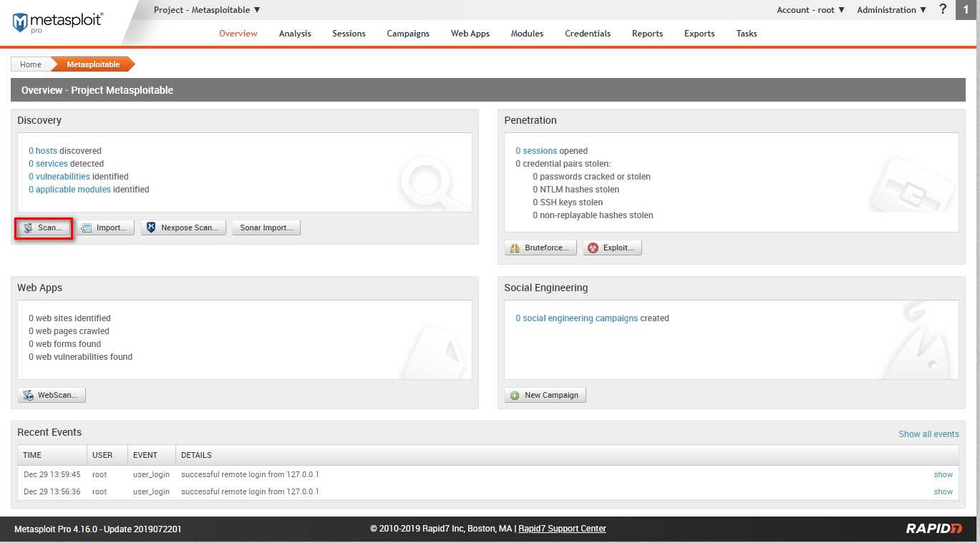Viewport: 980px width, 543px height.
Task: Click the Metasploit Pro 4.16.0 version text
Action: 98,529
